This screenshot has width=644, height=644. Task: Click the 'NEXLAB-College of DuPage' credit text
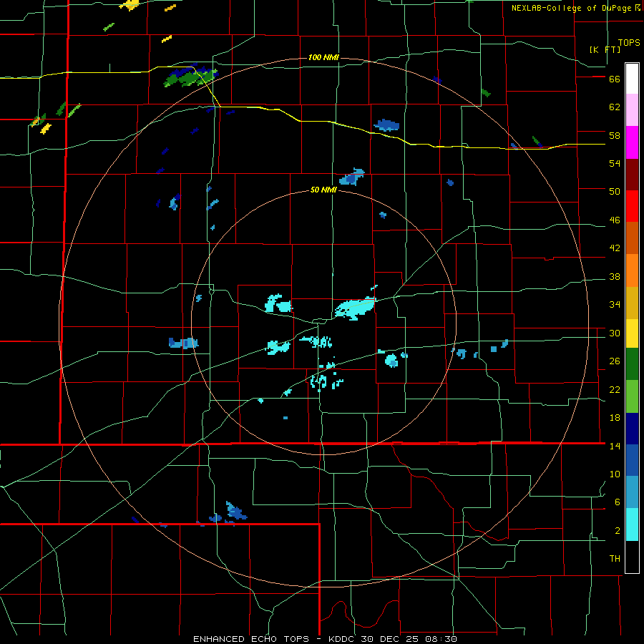pyautogui.click(x=571, y=8)
